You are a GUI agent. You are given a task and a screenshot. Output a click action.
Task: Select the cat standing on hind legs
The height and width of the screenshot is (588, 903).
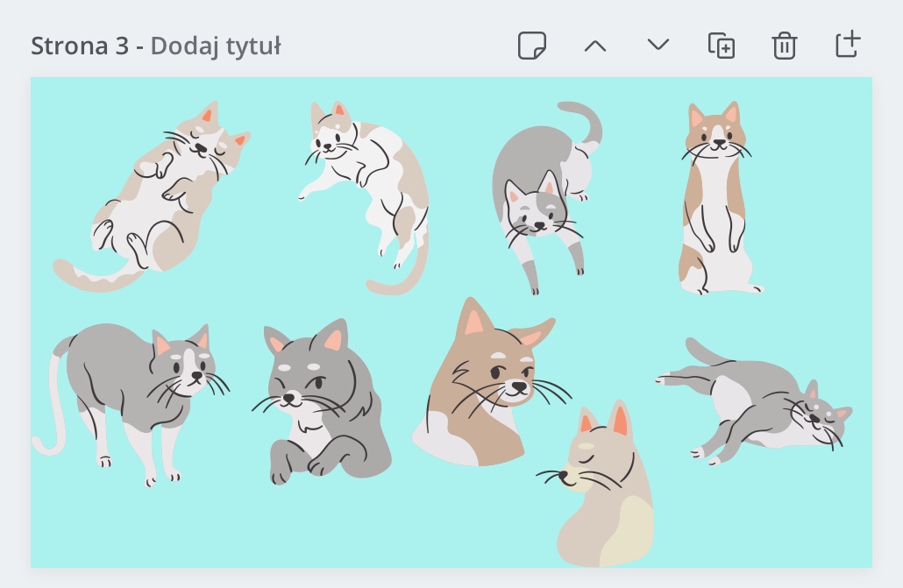click(x=715, y=202)
